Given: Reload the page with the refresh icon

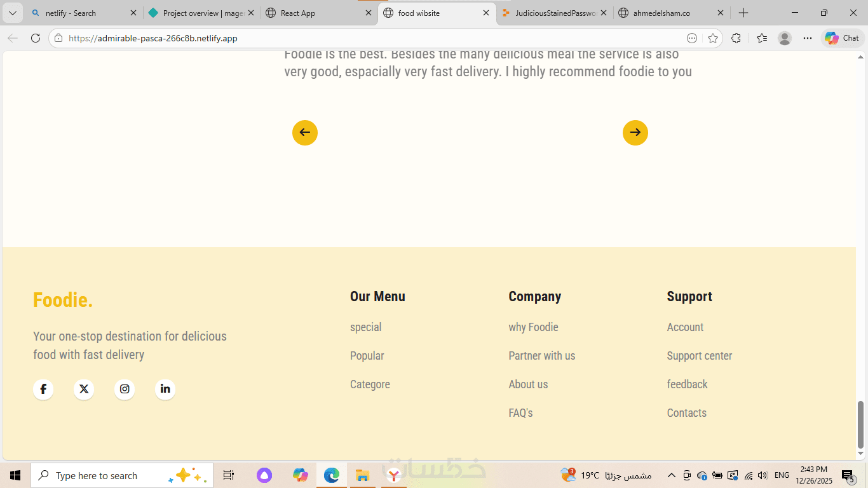Looking at the screenshot, I should click(x=36, y=38).
